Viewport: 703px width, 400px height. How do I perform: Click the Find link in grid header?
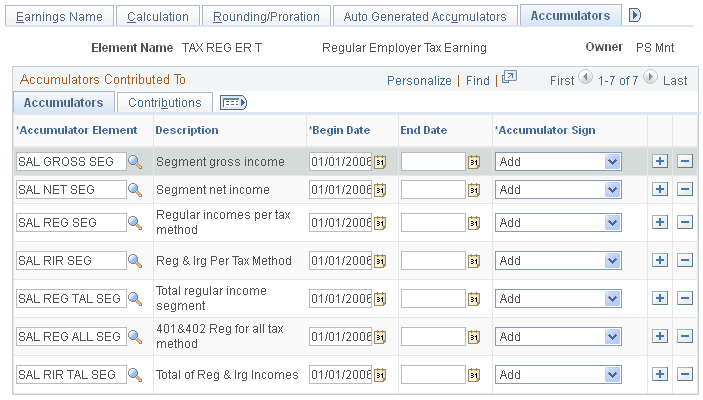pyautogui.click(x=477, y=81)
